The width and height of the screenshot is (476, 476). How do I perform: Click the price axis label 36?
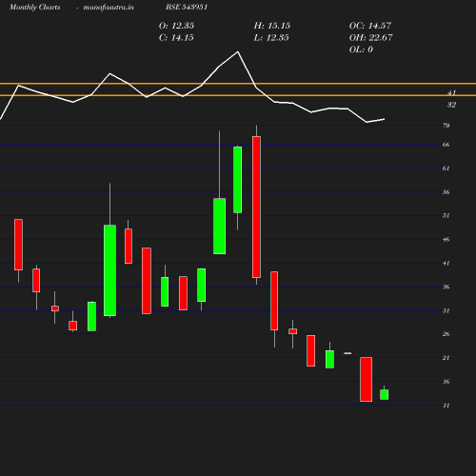tap(446, 288)
